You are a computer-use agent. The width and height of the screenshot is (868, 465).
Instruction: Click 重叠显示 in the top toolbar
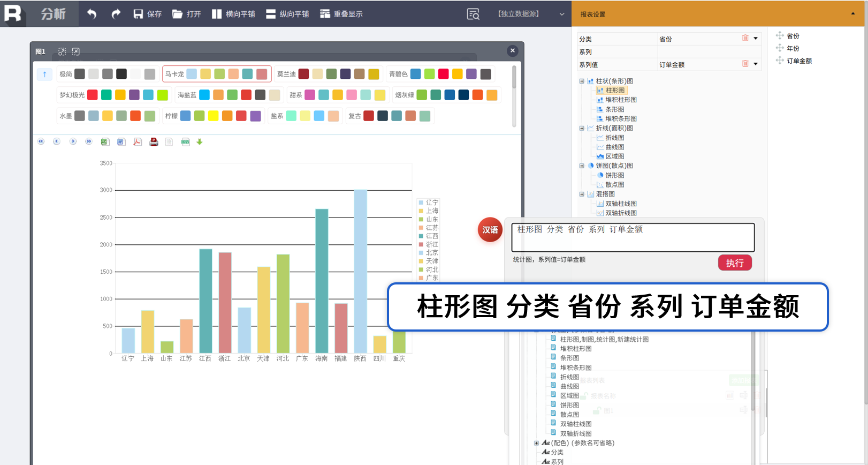341,14
